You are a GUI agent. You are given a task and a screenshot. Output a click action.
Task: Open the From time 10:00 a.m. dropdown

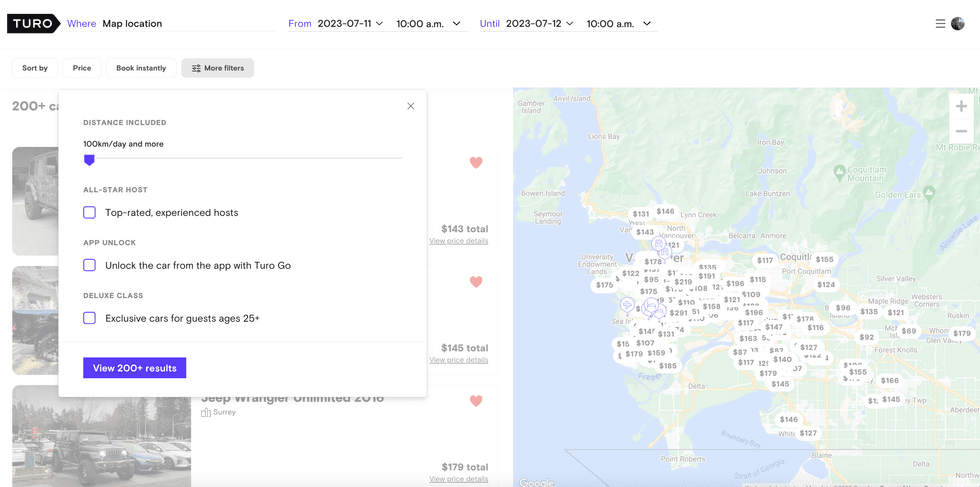pyautogui.click(x=429, y=24)
